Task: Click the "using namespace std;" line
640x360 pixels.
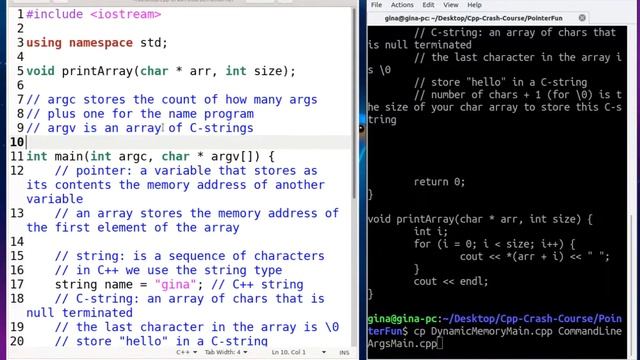Action: (x=97, y=42)
